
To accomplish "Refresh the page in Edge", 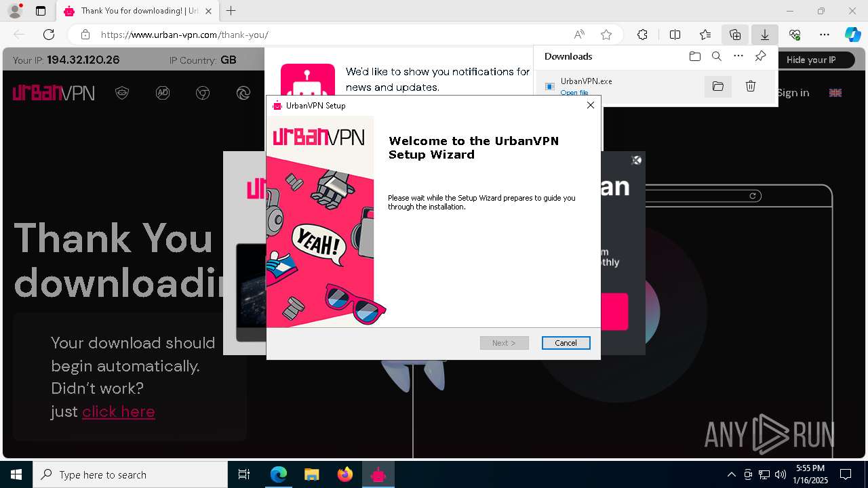I will [49, 35].
